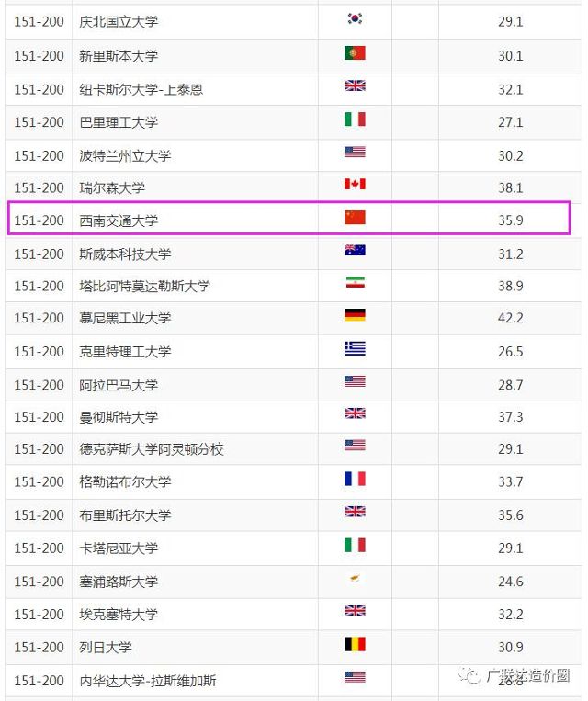Click the UK flag beside 布里斯托尔大学

[x=355, y=512]
